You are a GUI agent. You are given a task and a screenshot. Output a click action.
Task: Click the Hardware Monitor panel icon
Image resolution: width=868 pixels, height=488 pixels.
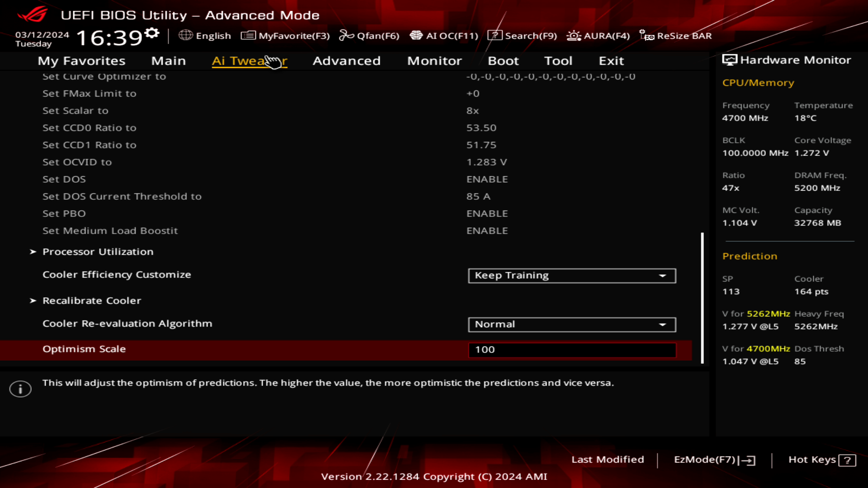pyautogui.click(x=729, y=59)
